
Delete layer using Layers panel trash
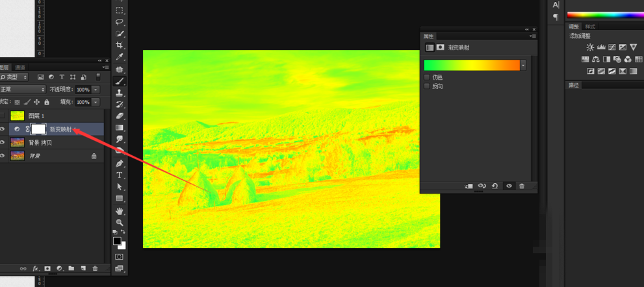[95, 269]
